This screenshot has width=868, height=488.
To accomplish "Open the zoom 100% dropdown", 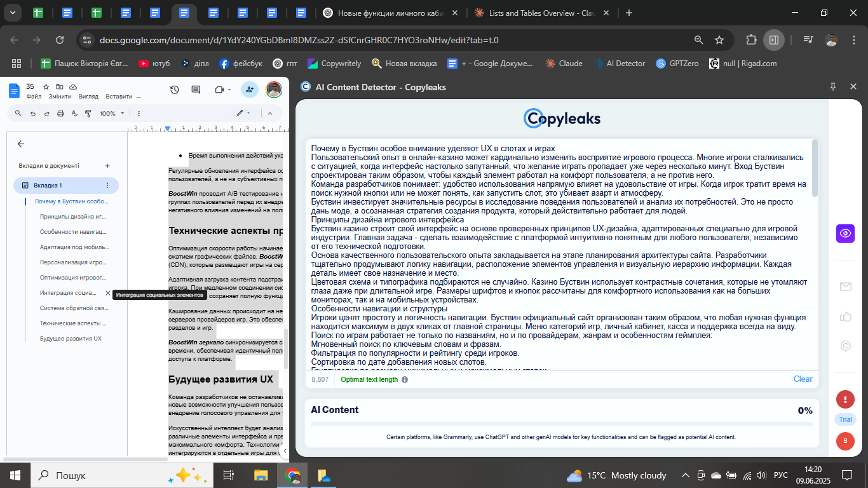I will click(112, 113).
